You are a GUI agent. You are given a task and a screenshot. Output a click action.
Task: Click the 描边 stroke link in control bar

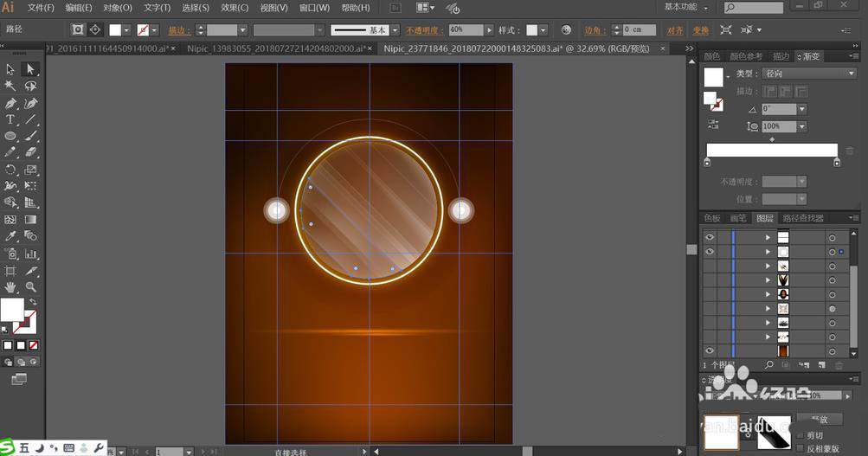(179, 30)
